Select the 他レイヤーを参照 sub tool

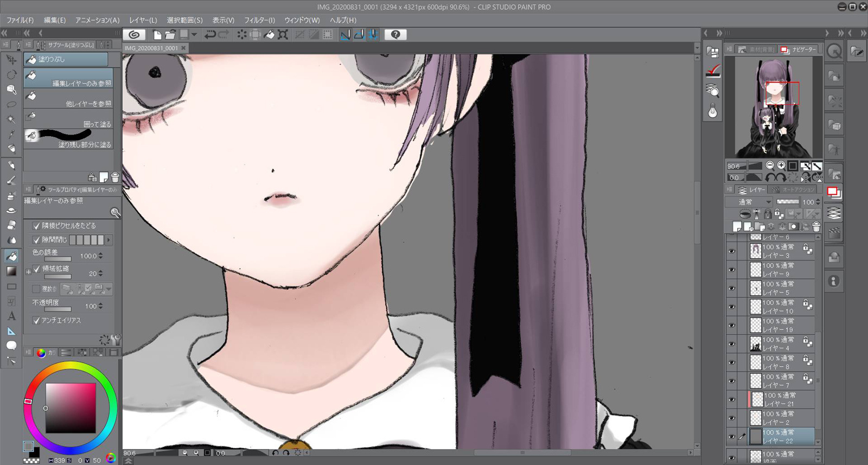(x=69, y=99)
